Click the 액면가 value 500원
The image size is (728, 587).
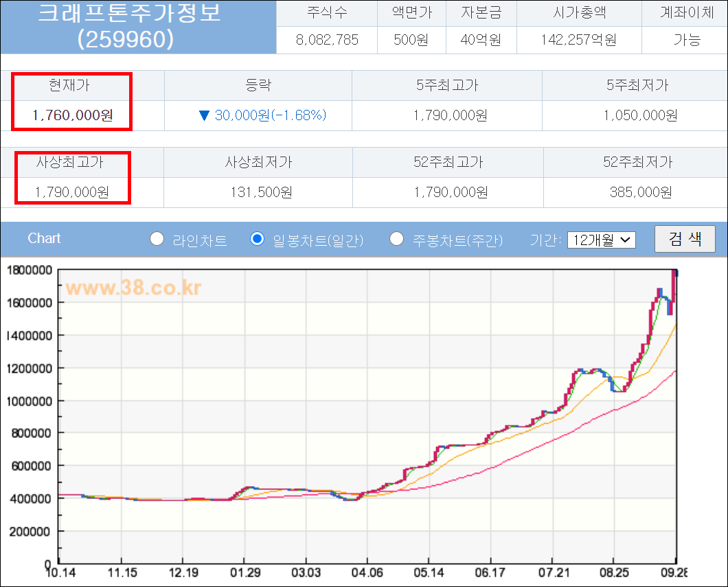point(411,40)
